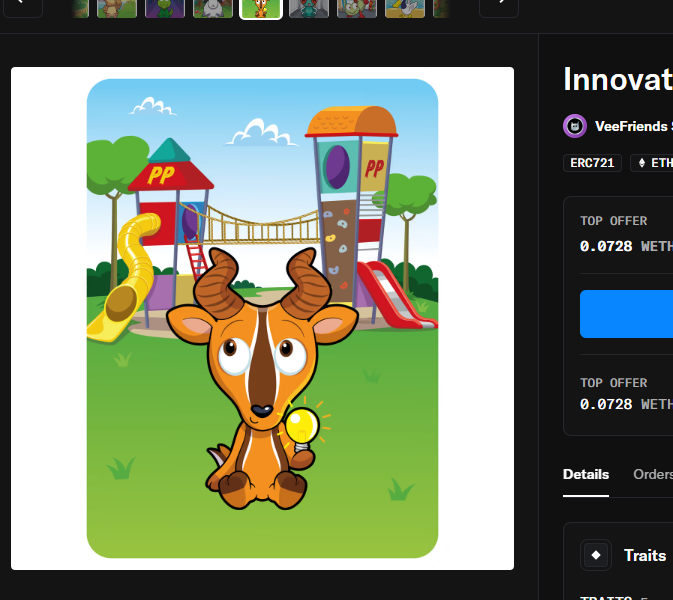Click the Innovat... item title heading
The height and width of the screenshot is (600, 673).
(x=618, y=80)
